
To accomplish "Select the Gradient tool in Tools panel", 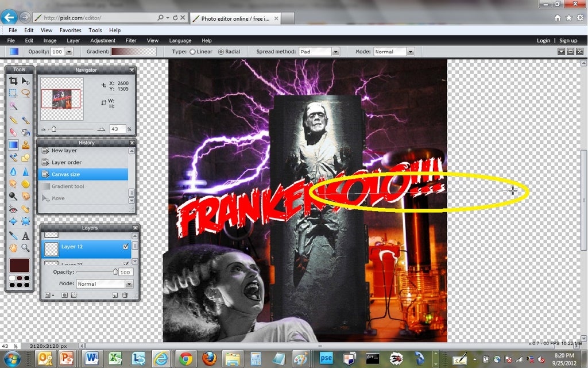I will (x=13, y=144).
